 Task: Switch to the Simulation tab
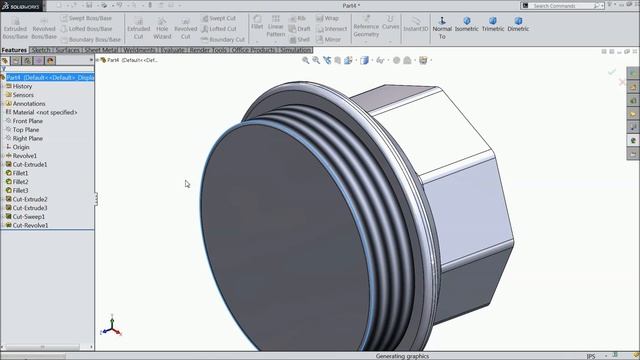296,50
